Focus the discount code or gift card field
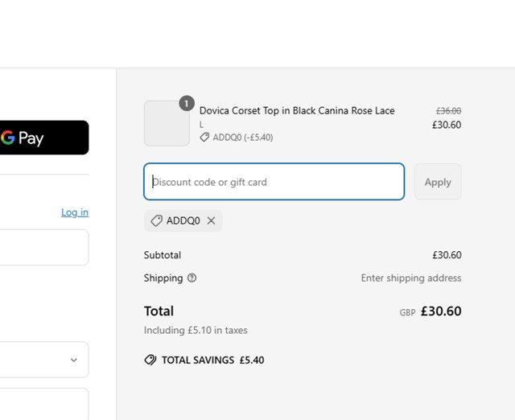515x420 pixels. [274, 182]
